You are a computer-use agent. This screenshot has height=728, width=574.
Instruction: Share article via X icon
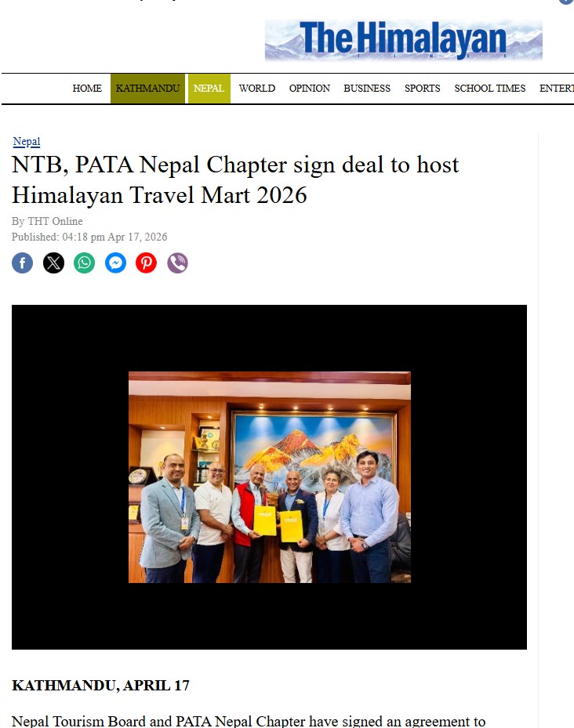53,263
